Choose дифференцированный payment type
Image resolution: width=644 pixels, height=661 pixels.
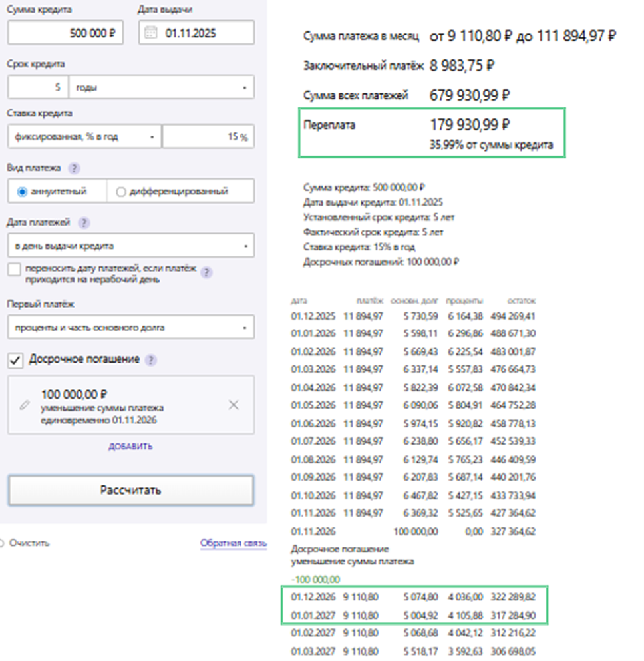(120, 192)
